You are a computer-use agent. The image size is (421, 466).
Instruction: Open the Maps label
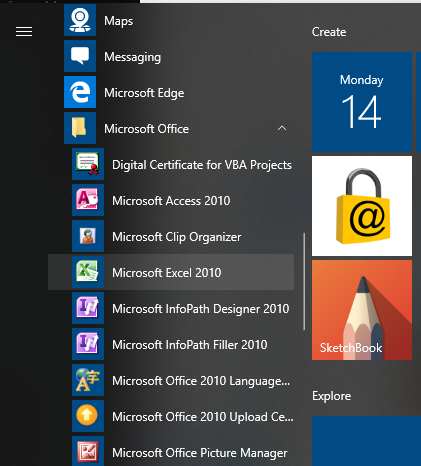pyautogui.click(x=118, y=21)
